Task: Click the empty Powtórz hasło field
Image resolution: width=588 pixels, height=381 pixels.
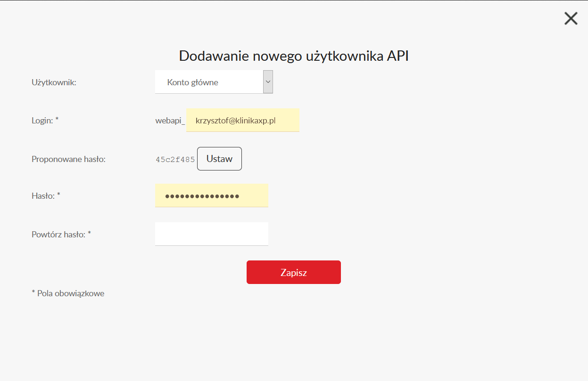Action: coord(212,234)
